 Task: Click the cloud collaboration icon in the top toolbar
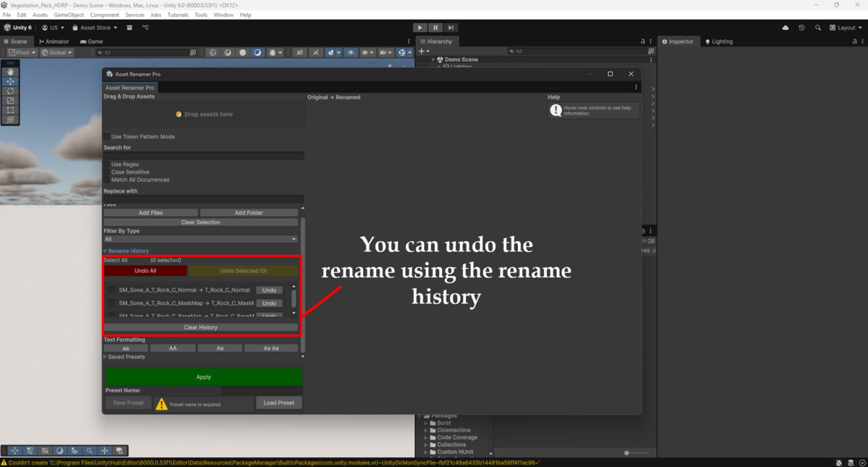coord(785,27)
